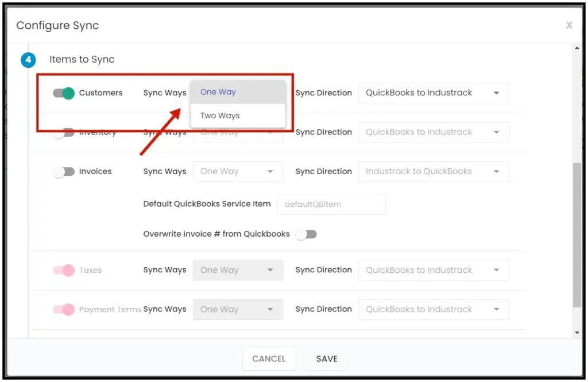The image size is (588, 382).
Task: Click the Default QuickBooks Service Item label
Action: point(207,204)
